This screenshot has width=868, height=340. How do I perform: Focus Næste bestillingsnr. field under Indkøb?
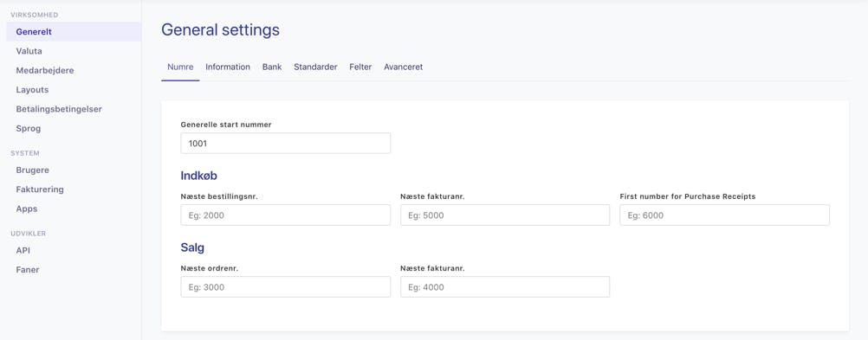286,215
